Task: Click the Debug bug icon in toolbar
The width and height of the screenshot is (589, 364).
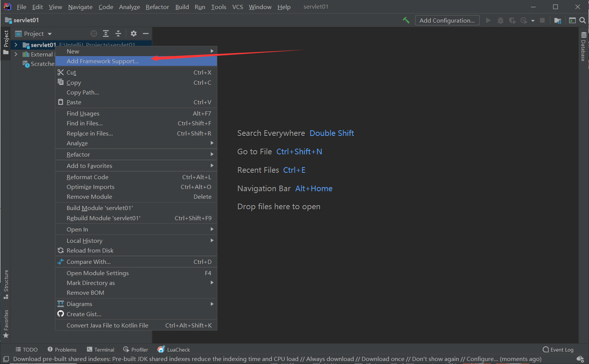Action: (x=500, y=20)
